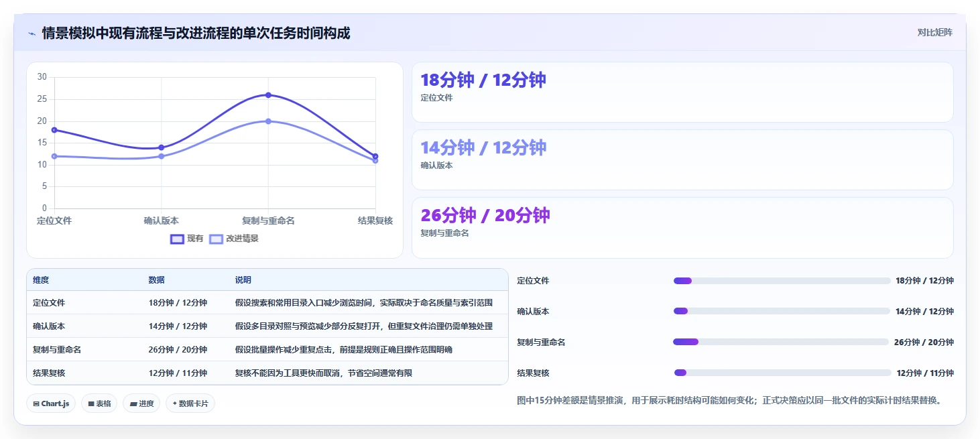Click the 结果复核 label in progress list

pyautogui.click(x=533, y=373)
